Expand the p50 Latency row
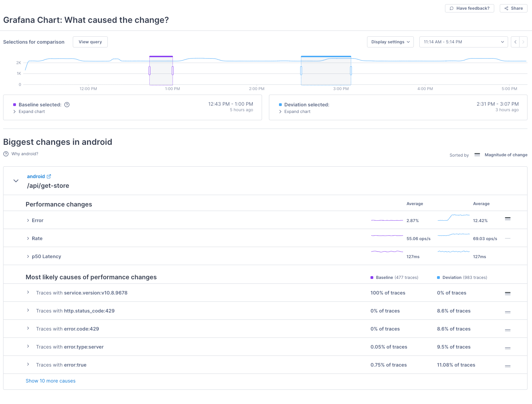 point(28,256)
